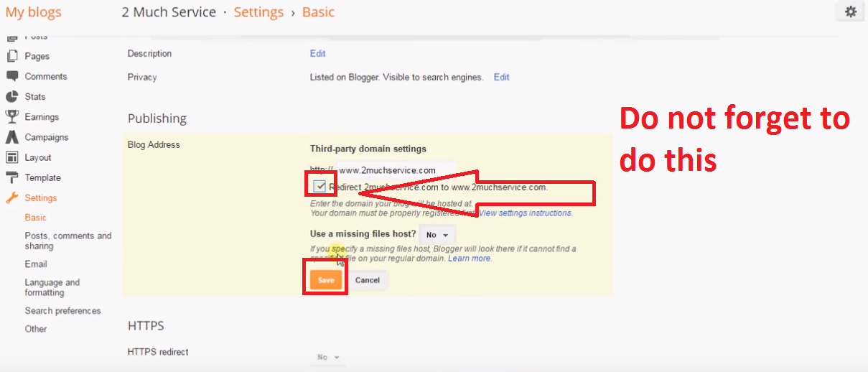Select Settings in the sidebar
868x372 pixels.
coord(41,197)
